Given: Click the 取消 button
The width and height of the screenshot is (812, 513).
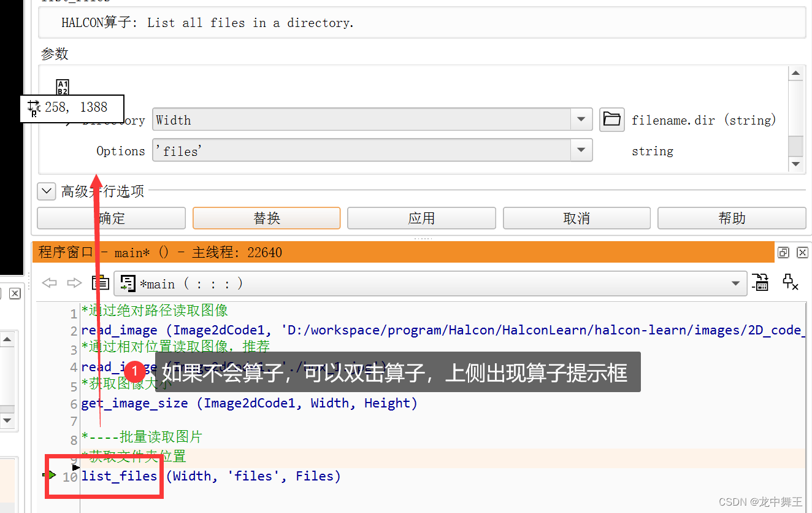Looking at the screenshot, I should 576,218.
